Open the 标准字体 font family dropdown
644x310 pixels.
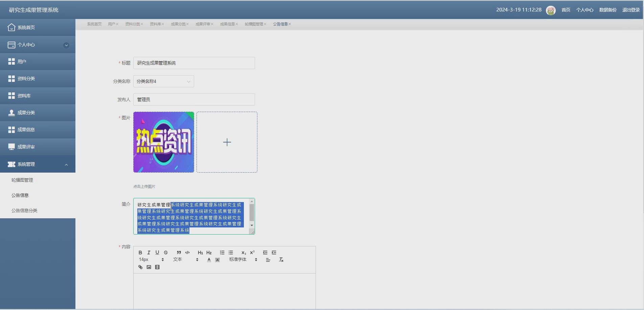(x=243, y=260)
